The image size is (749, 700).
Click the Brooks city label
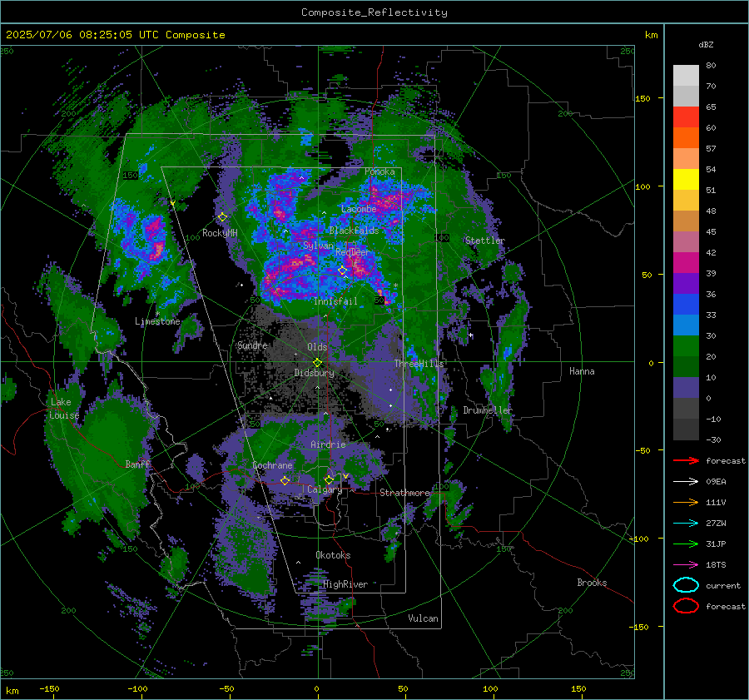pos(592,583)
